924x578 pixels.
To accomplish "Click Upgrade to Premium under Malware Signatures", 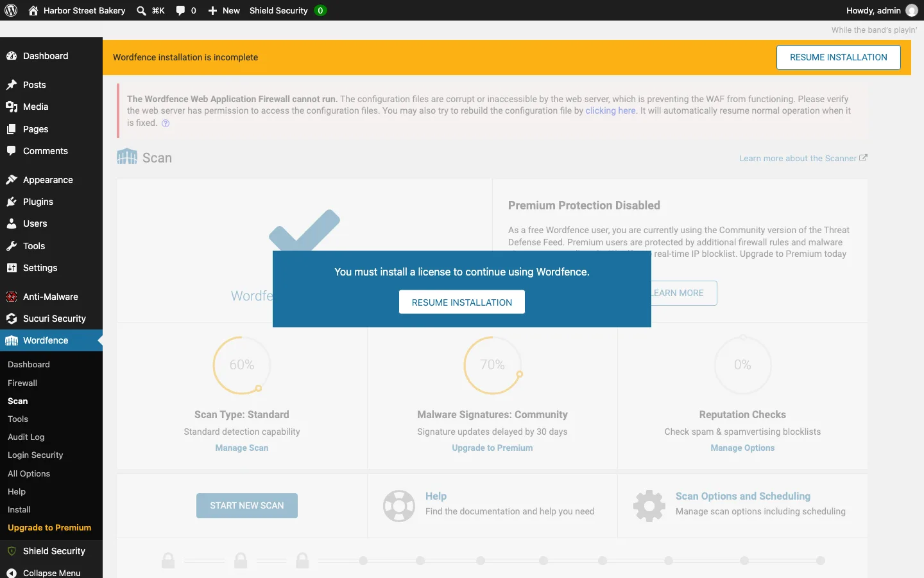I will pos(492,448).
